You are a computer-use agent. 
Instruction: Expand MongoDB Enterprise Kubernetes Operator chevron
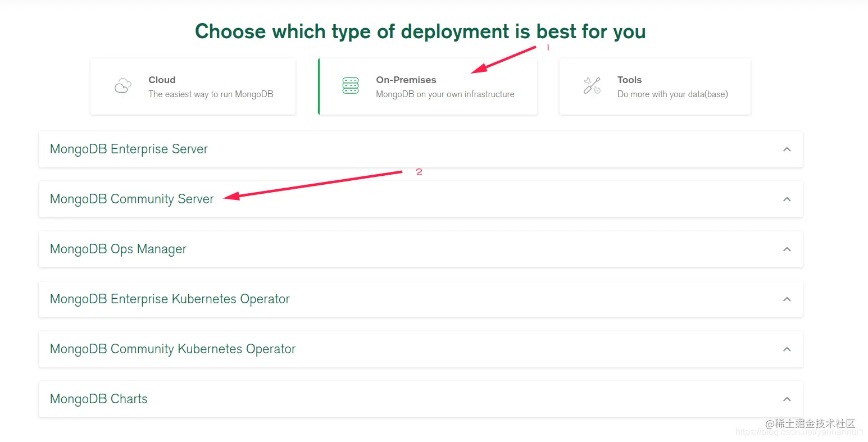787,299
